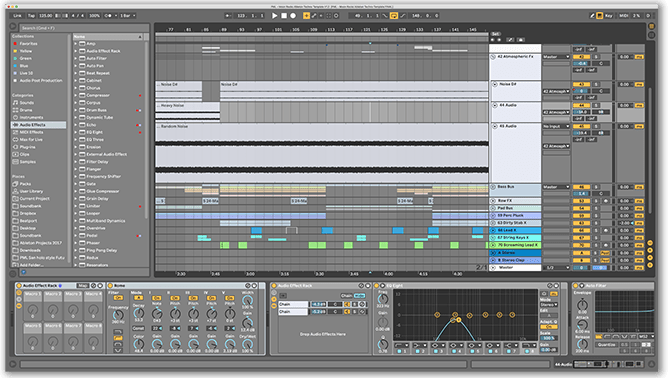Open the Packs place

(25, 184)
